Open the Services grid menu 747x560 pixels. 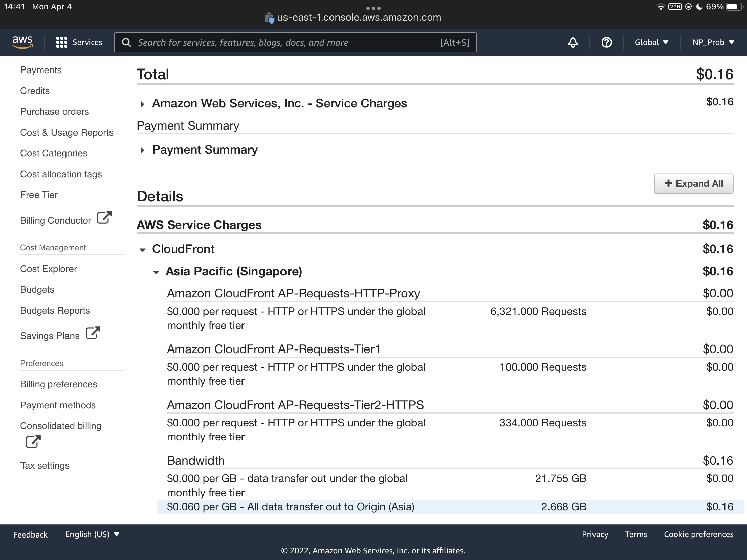[x=79, y=42]
